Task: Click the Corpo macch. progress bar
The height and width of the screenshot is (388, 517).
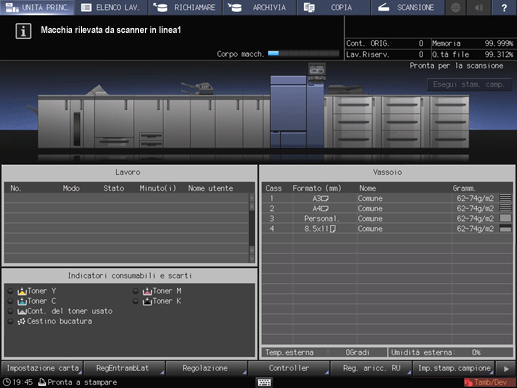Action: (303, 54)
